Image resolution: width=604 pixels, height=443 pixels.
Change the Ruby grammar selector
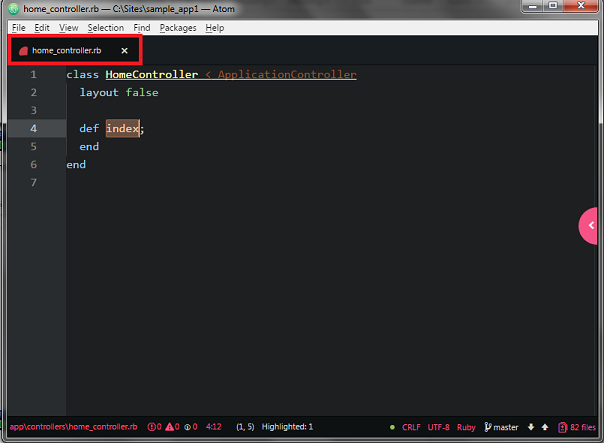click(466, 427)
